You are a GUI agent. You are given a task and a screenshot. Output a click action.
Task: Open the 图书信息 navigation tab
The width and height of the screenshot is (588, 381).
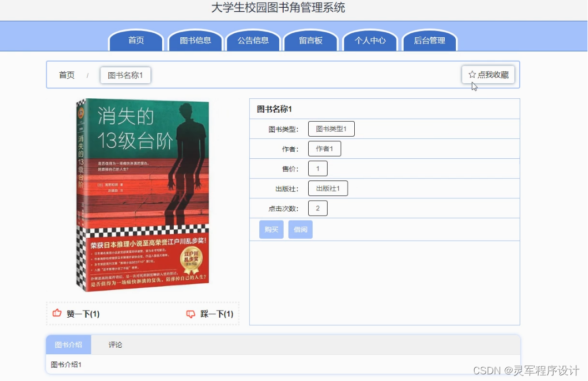coord(195,41)
